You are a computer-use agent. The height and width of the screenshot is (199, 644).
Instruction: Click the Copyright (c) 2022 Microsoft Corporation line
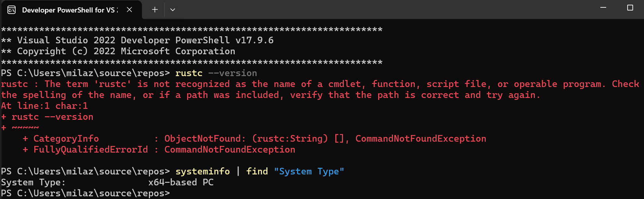118,51
